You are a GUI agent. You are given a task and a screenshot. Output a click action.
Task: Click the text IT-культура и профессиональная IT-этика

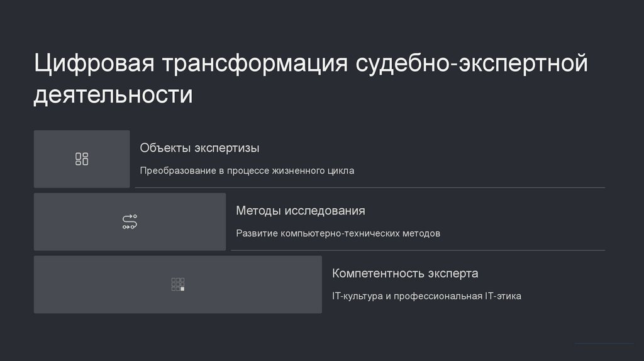[x=426, y=296]
